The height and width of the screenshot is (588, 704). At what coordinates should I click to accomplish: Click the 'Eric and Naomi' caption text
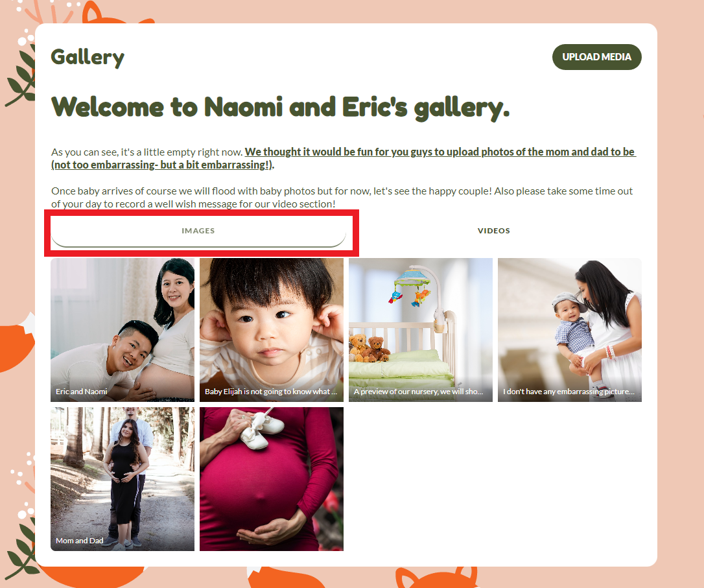81,392
